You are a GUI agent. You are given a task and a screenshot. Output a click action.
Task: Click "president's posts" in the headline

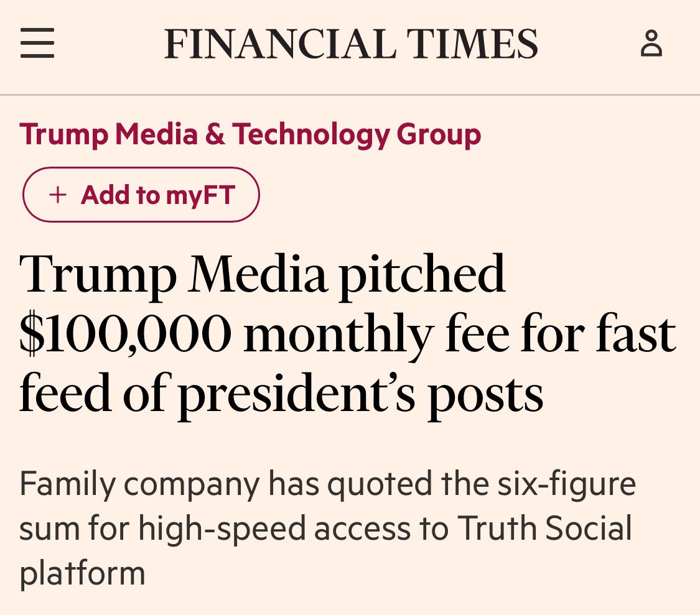tap(361, 394)
